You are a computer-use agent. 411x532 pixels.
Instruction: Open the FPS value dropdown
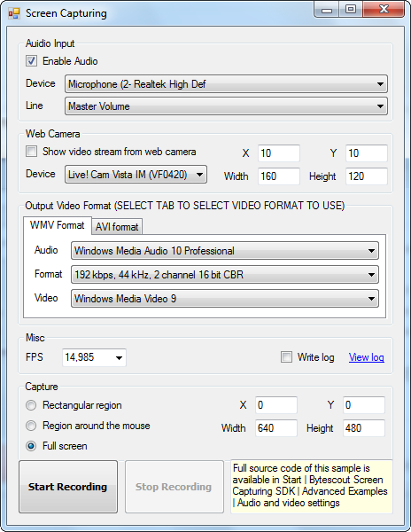94,357
